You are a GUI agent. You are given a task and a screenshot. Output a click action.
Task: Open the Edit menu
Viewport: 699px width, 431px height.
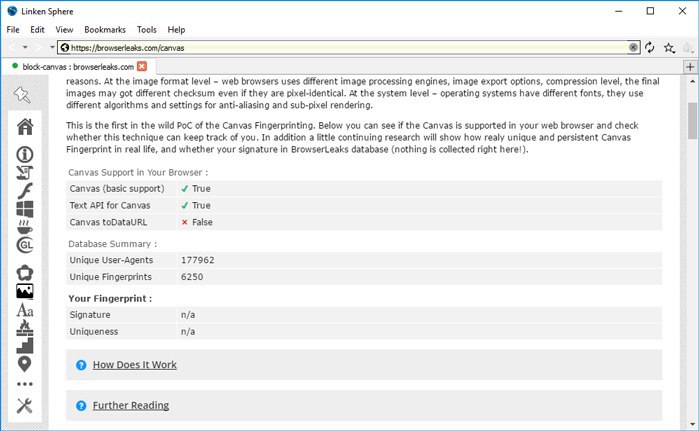[x=37, y=29]
